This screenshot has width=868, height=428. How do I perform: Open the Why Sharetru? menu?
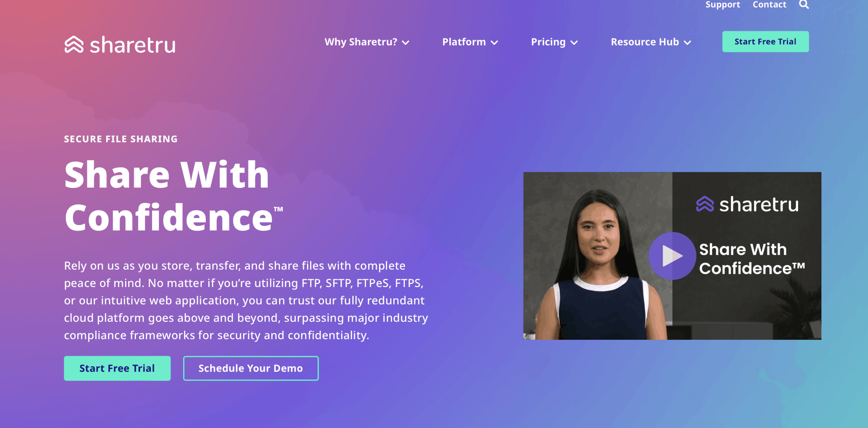click(x=361, y=42)
